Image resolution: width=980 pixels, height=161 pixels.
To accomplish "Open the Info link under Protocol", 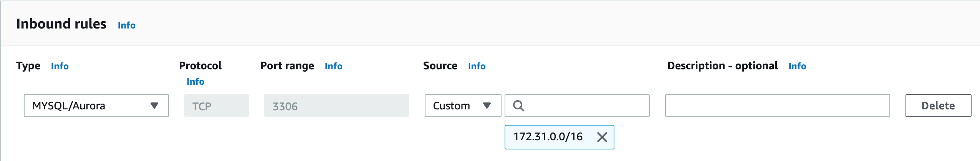I will pos(195,82).
